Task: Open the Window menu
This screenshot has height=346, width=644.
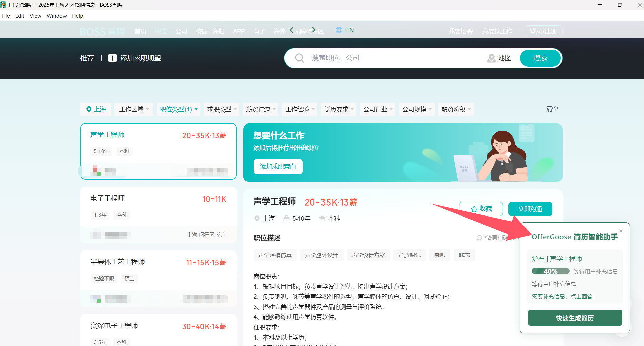Action: pos(57,16)
